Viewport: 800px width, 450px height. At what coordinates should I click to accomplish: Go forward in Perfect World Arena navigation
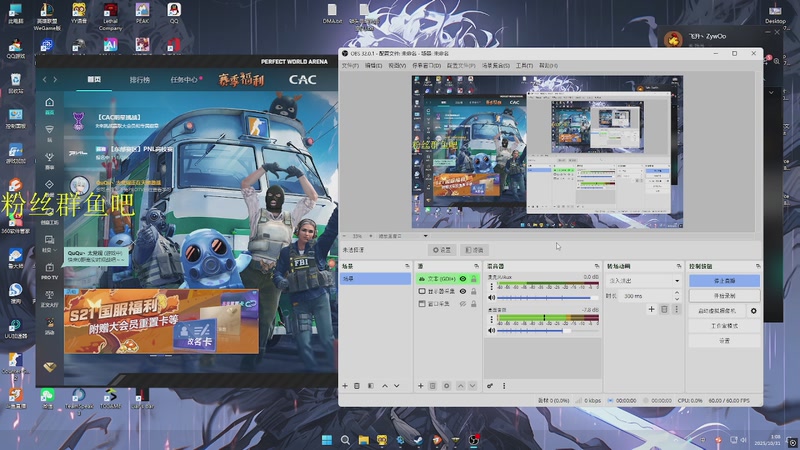[55, 80]
